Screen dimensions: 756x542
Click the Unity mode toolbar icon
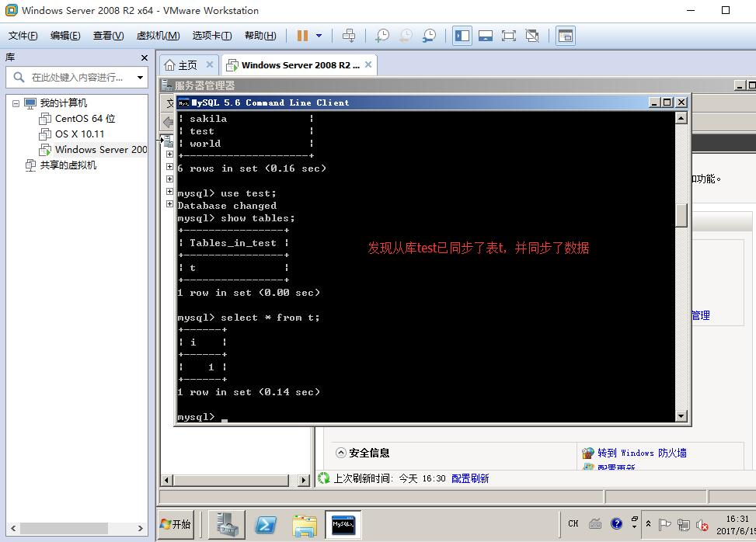(532, 36)
